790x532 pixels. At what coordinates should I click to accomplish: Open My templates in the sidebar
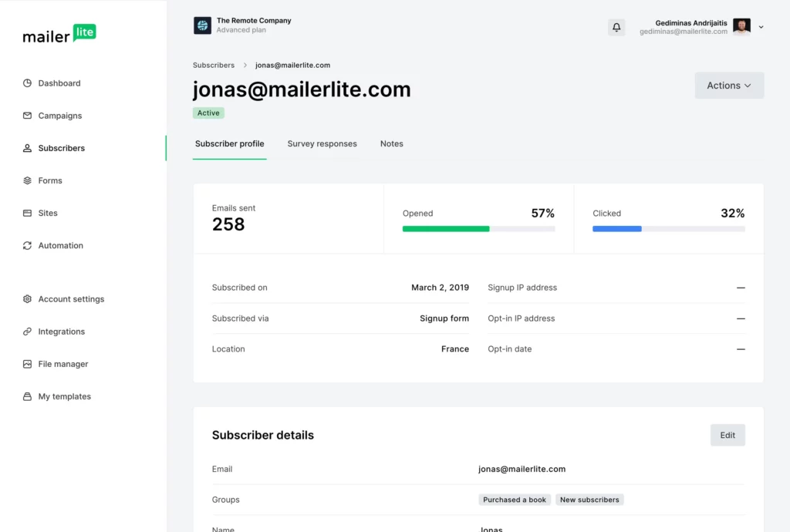pos(65,396)
